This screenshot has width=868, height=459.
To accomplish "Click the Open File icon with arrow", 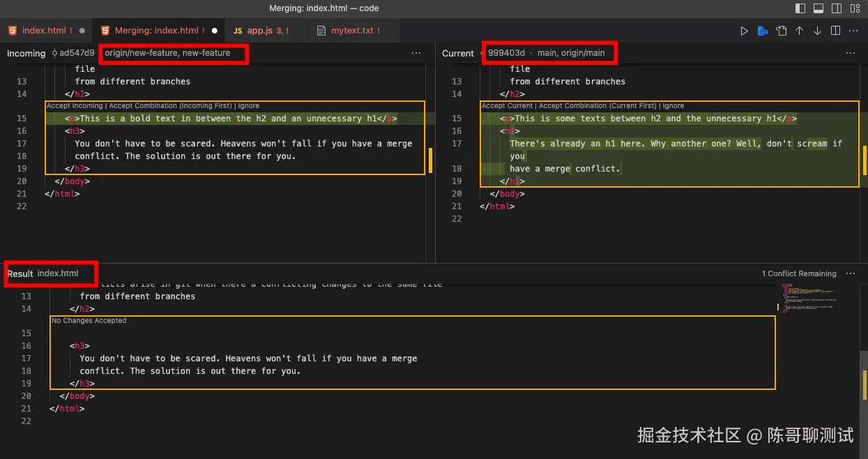I will click(x=782, y=31).
